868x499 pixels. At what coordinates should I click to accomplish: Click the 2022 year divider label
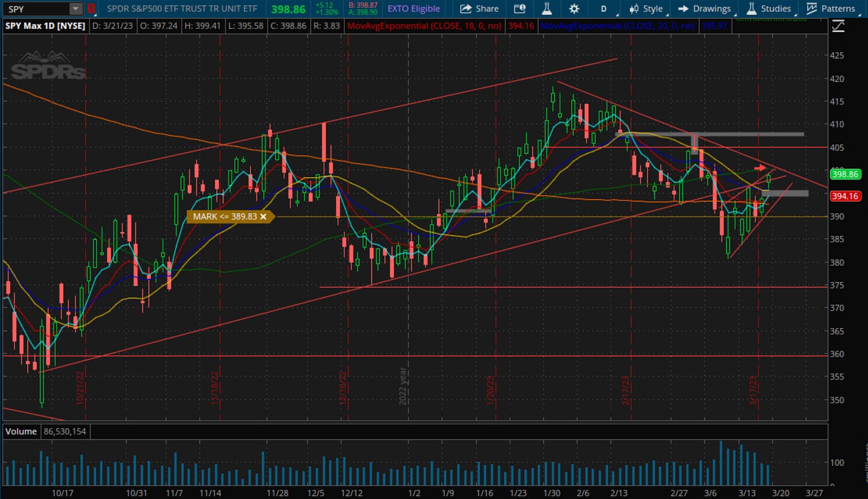click(x=404, y=386)
